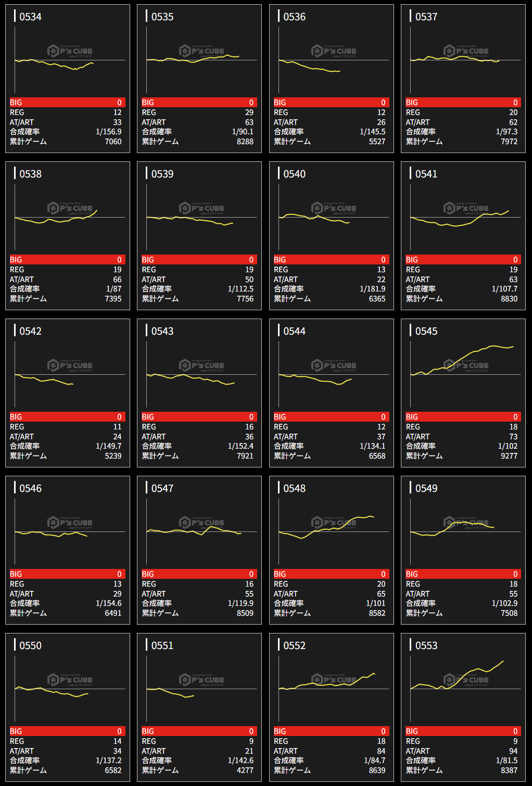Image resolution: width=532 pixels, height=786 pixels.
Task: Click P's CUBE watermark on machine 0550
Action: (70, 680)
